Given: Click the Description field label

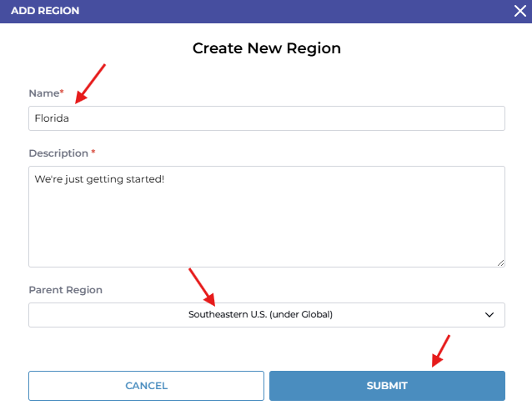Looking at the screenshot, I should coord(58,153).
